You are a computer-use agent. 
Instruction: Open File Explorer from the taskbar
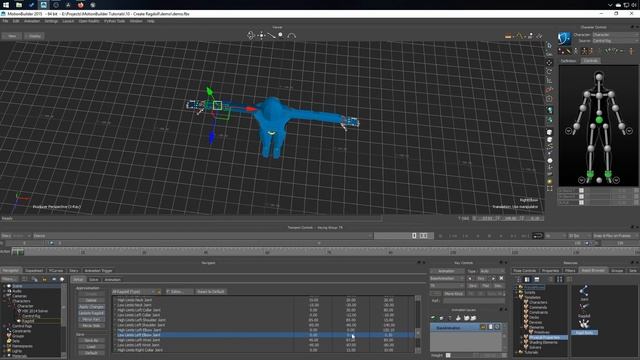coord(19,5)
